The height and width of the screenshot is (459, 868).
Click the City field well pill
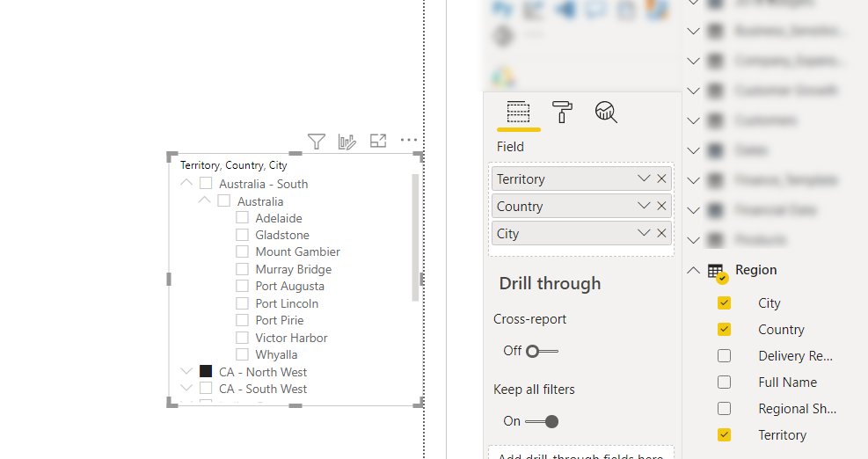point(581,233)
